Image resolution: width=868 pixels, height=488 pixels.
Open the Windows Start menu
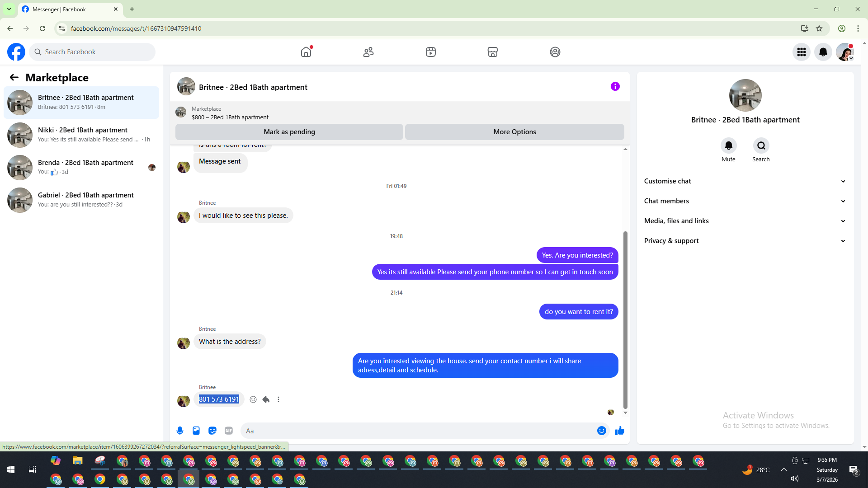pos(11,469)
